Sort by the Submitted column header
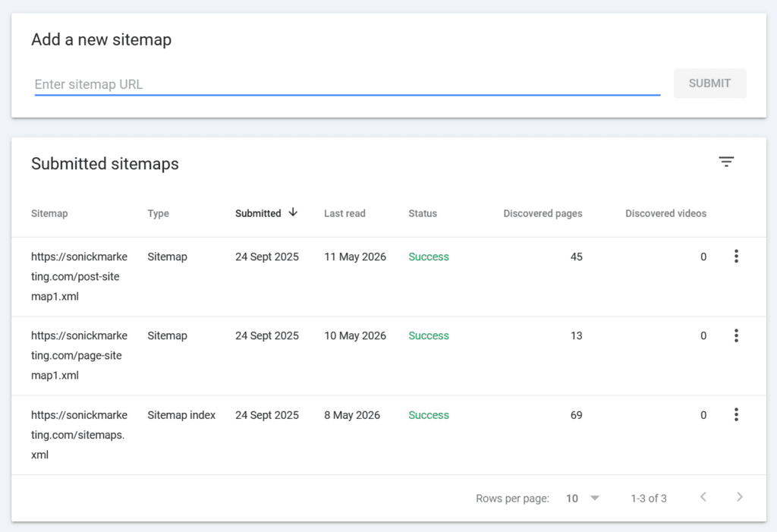The image size is (777, 532). (x=258, y=214)
